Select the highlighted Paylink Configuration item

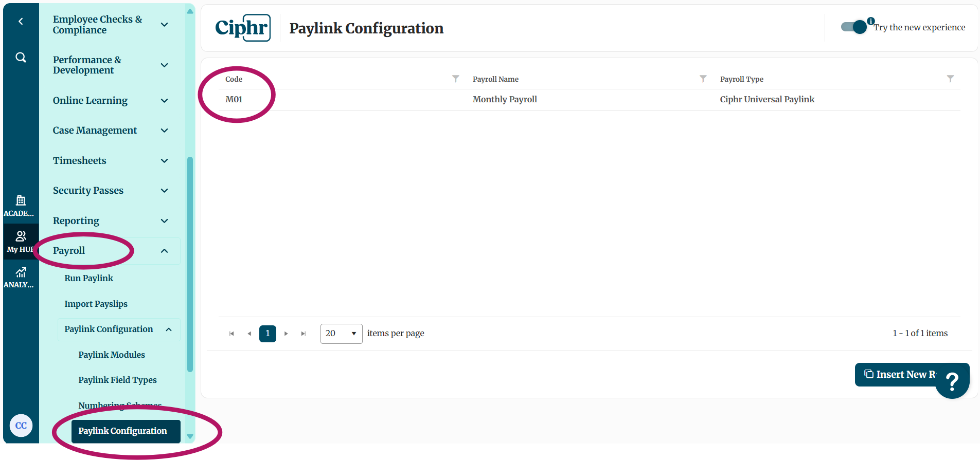point(126,431)
